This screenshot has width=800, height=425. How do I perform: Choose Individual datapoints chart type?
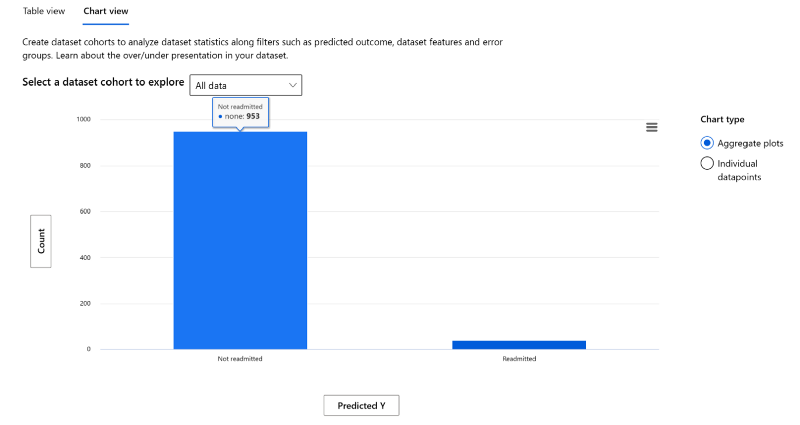707,163
